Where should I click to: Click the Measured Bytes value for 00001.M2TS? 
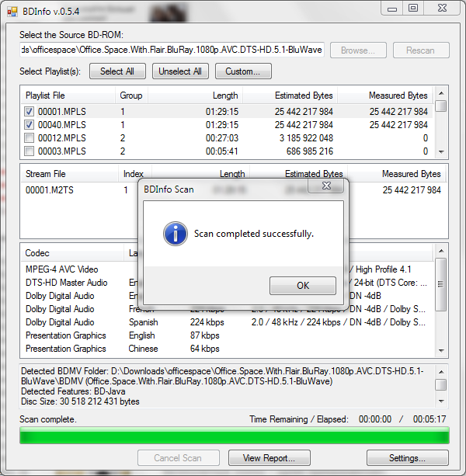412,190
